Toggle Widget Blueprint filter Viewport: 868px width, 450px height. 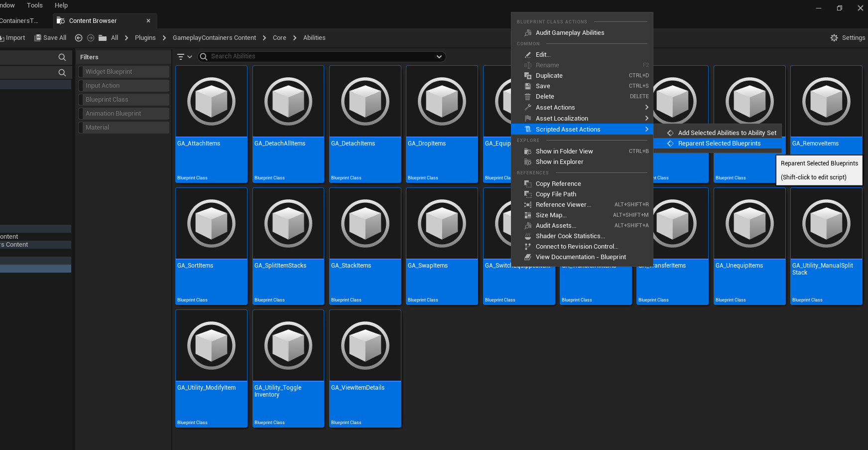pos(124,72)
